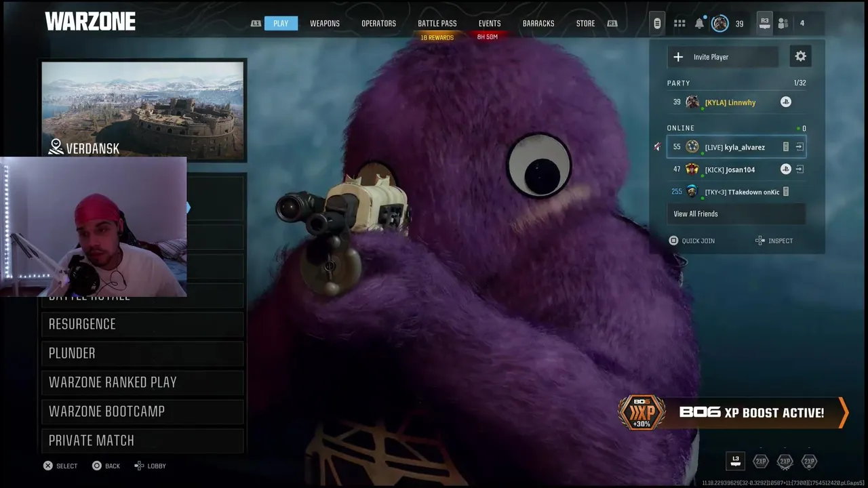Select the EVENTS tab
The image size is (868, 488).
point(490,23)
